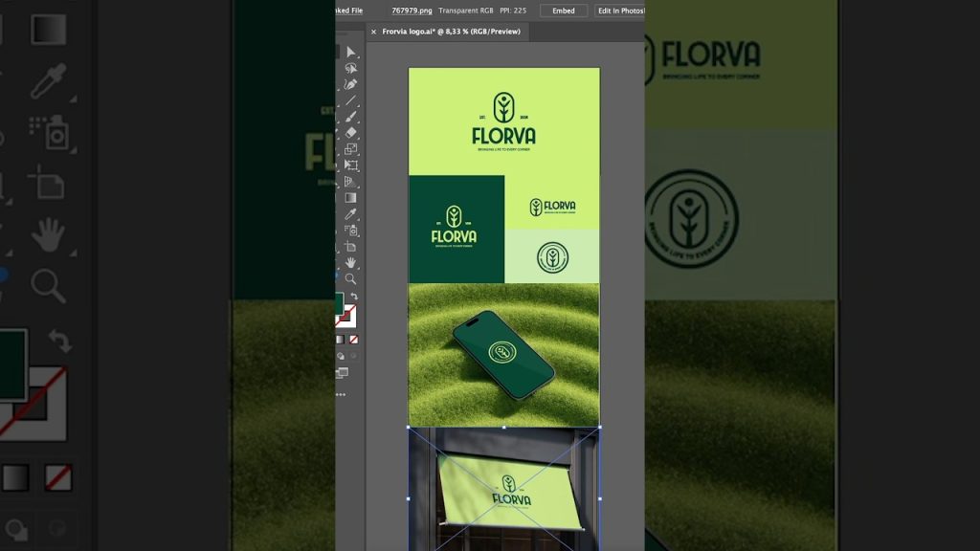Select the Free Transform tool

coord(350,165)
